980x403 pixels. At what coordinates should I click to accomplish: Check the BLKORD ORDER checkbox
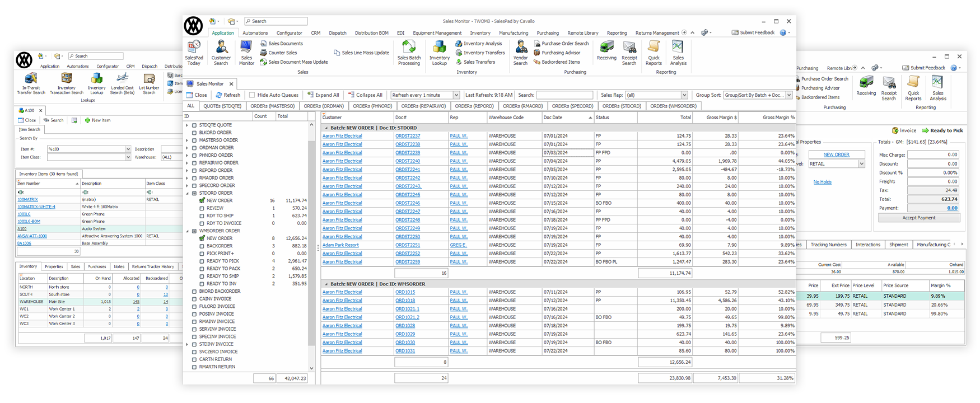point(194,133)
